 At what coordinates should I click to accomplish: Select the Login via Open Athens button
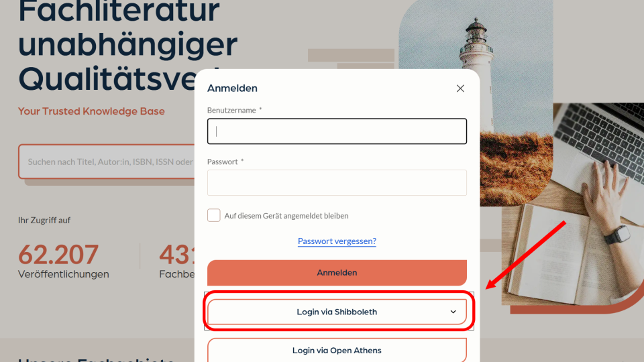coord(337,350)
